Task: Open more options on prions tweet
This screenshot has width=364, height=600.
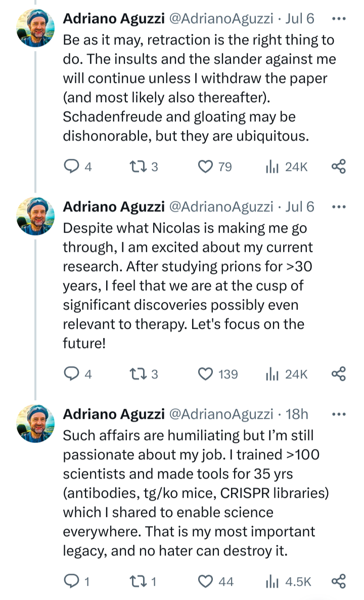Action: (338, 206)
